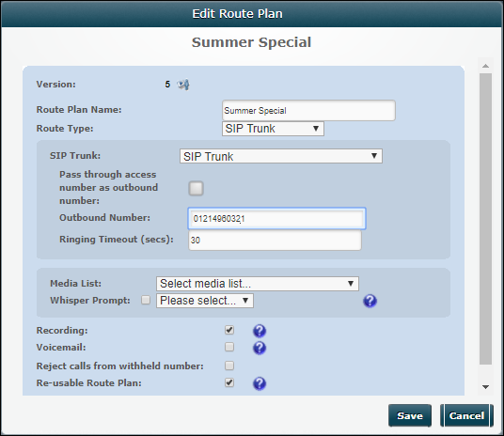Cancel editing the route plan

[466, 415]
